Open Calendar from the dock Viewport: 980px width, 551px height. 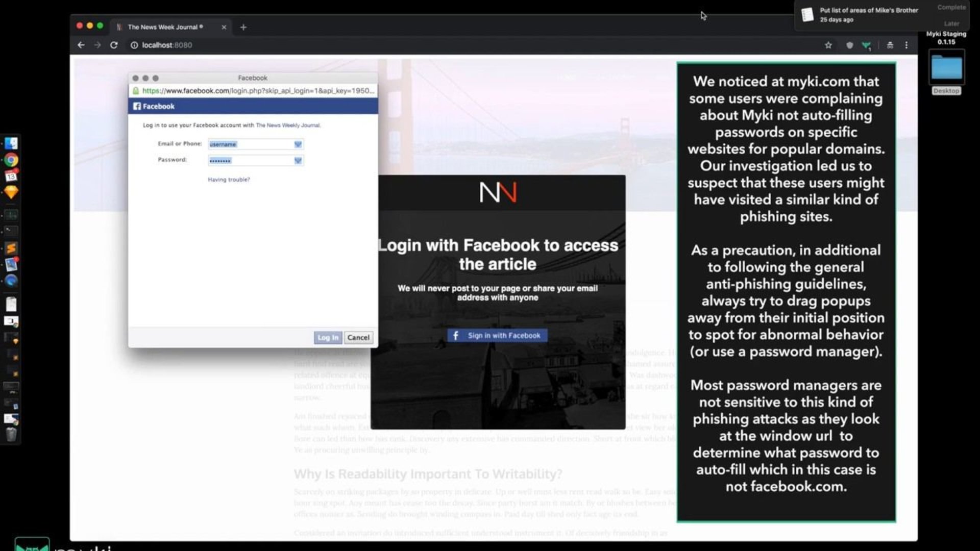pyautogui.click(x=11, y=176)
